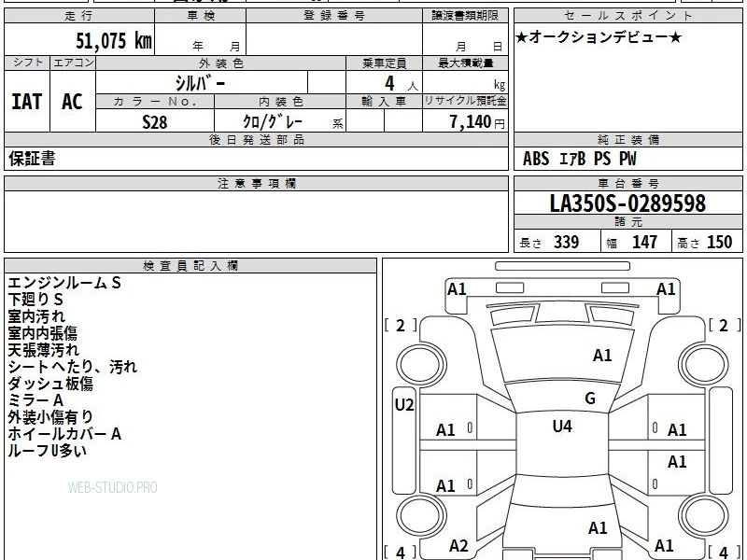
Task: Click the mileage value 51,075 km
Action: [x=114, y=40]
